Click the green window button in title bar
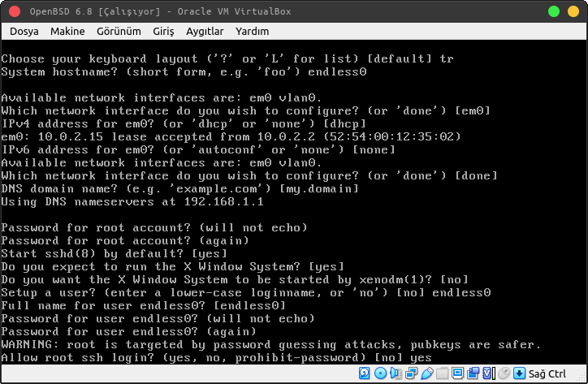This screenshot has height=384, width=588. (554, 11)
